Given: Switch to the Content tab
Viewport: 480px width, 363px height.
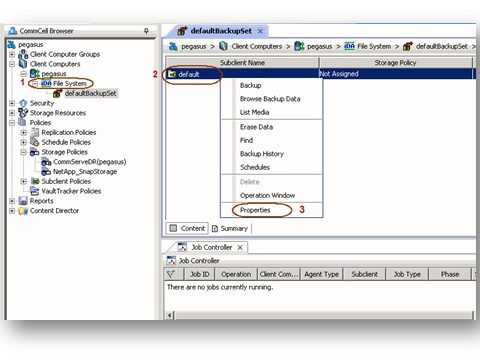Looking at the screenshot, I should pyautogui.click(x=187, y=228).
